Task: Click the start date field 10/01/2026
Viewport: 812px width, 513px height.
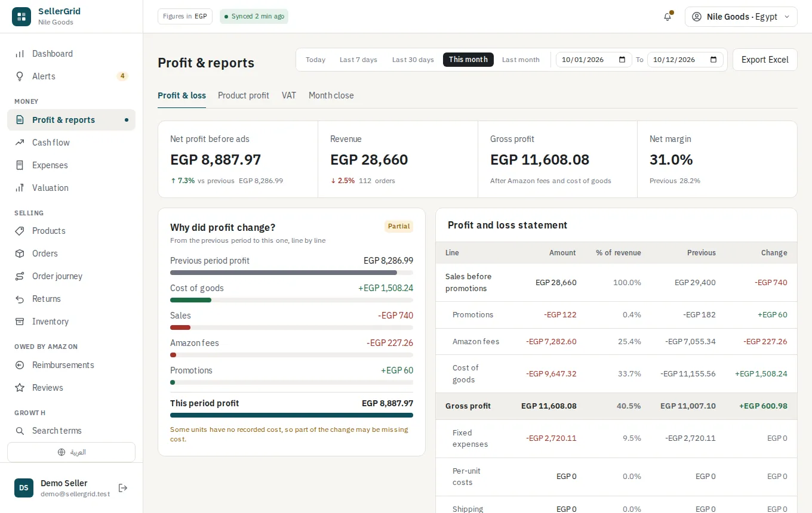Action: pyautogui.click(x=594, y=60)
